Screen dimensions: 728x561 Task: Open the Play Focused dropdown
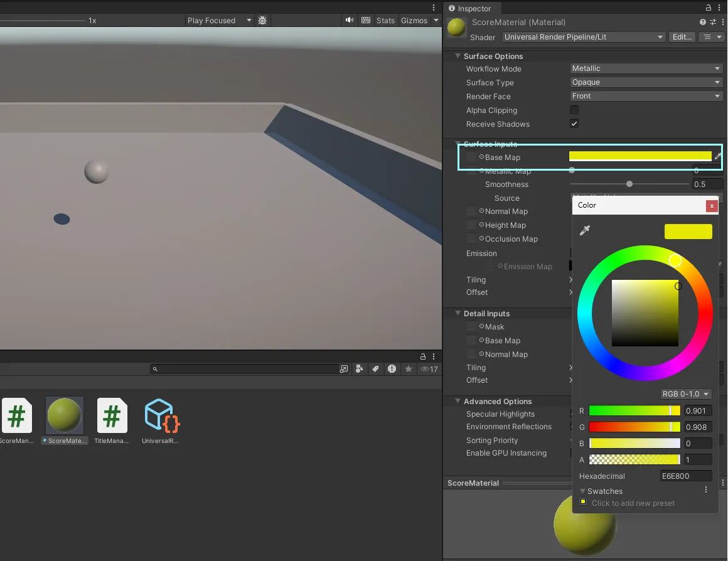[x=219, y=20]
